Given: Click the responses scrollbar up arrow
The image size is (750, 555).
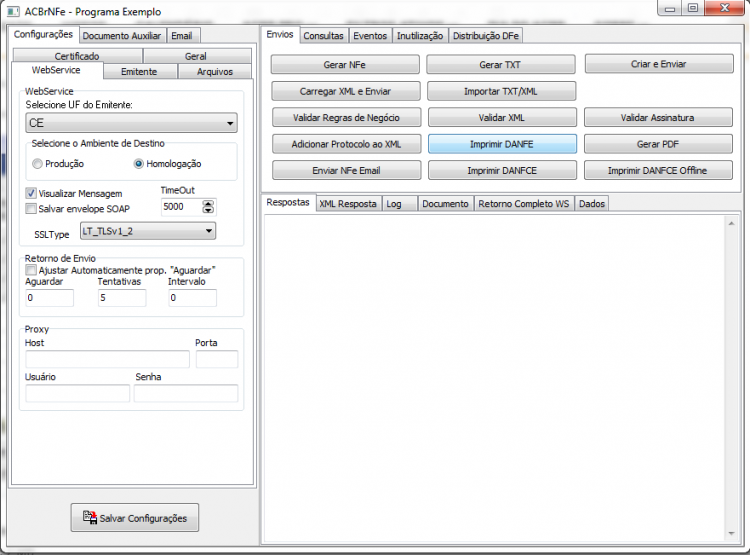Looking at the screenshot, I should (731, 223).
